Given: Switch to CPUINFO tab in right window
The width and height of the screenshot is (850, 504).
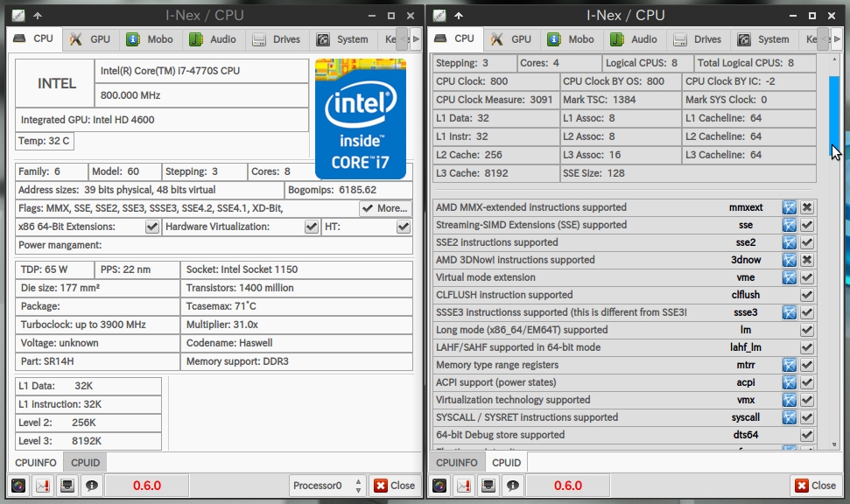Looking at the screenshot, I should (456, 463).
